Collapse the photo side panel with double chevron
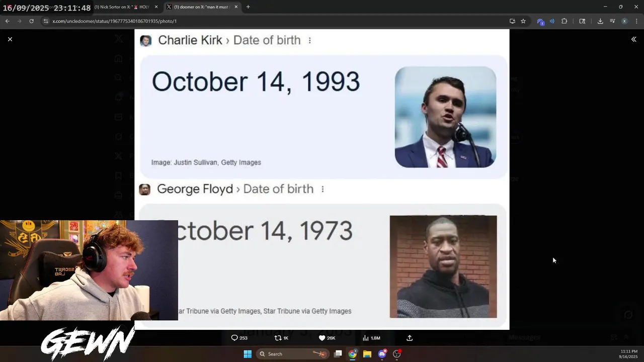 pos(633,39)
